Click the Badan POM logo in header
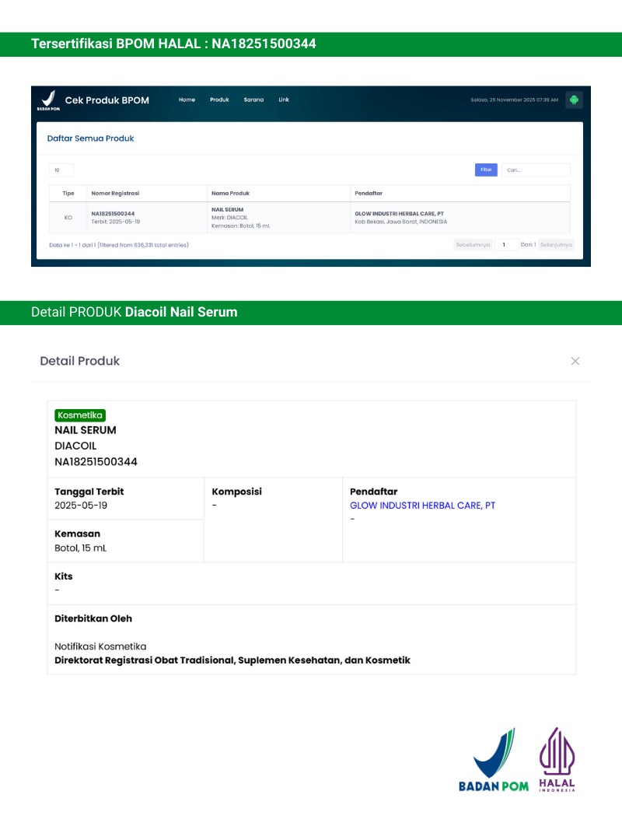 [48, 101]
